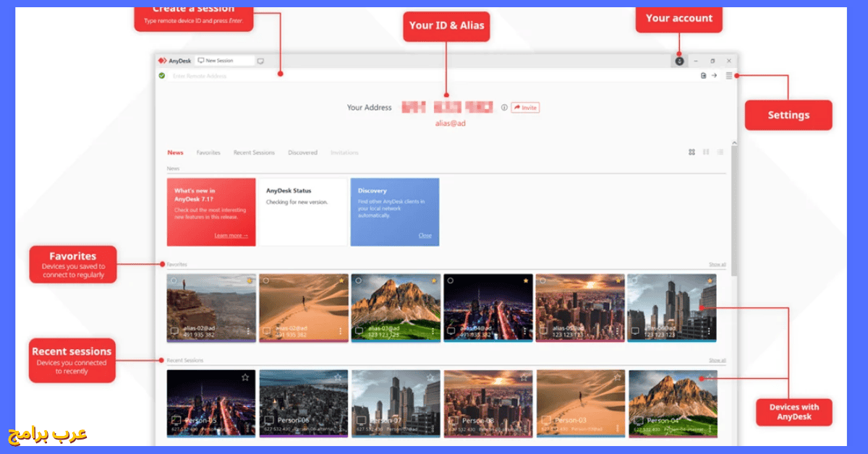Connect to the Person-04 mountain thumbnail
Viewport: 868px width, 454px height.
click(x=673, y=403)
